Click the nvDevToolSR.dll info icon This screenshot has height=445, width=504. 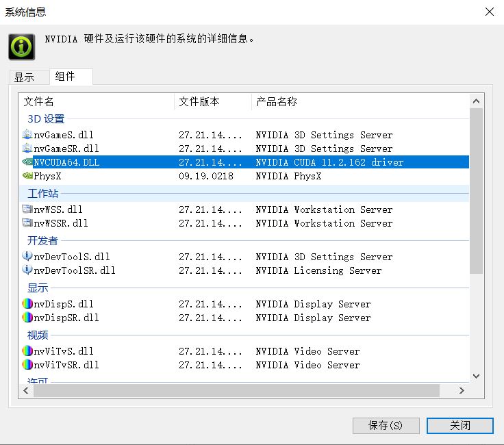pyautogui.click(x=27, y=270)
